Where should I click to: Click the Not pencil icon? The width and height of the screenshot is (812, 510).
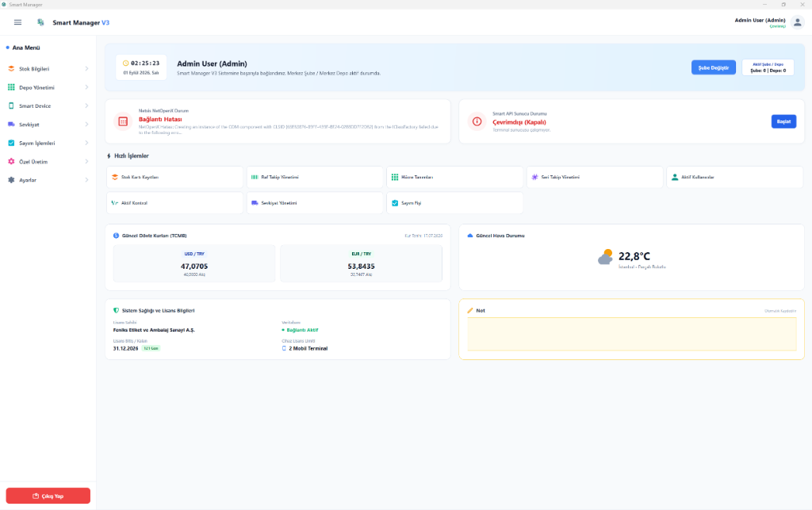(x=470, y=311)
